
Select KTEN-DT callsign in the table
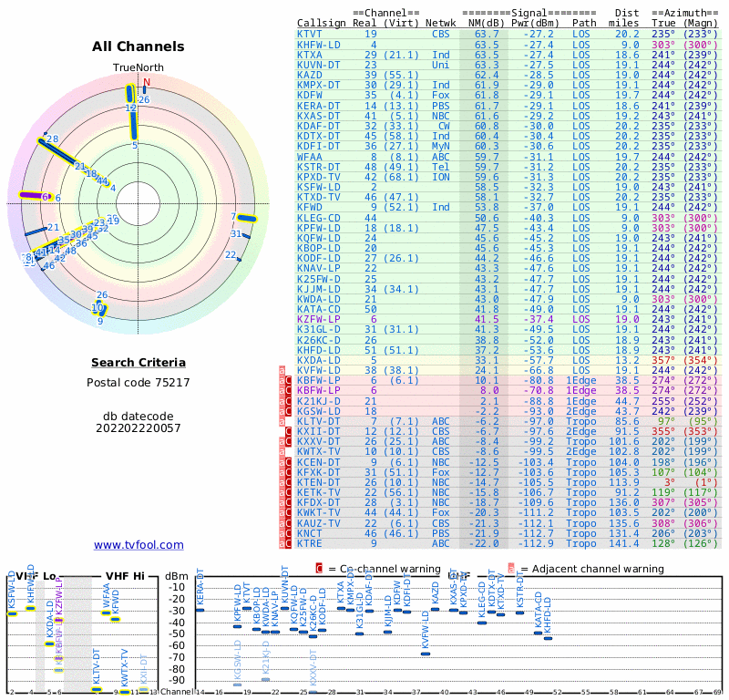[318, 482]
